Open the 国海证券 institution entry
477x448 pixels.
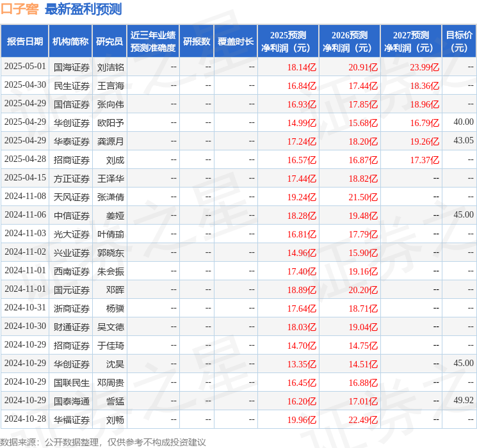coord(71,67)
